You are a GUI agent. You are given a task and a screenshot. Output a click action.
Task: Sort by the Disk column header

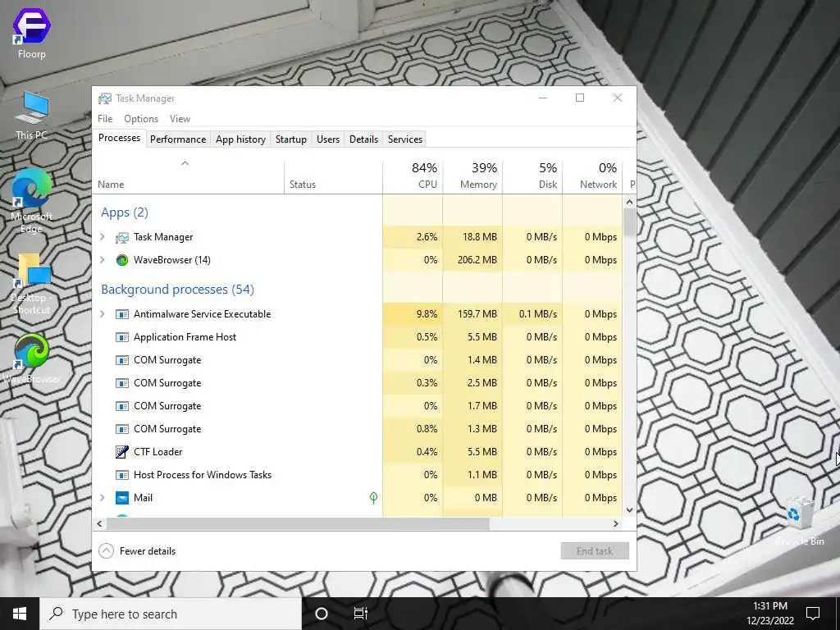[x=533, y=177]
